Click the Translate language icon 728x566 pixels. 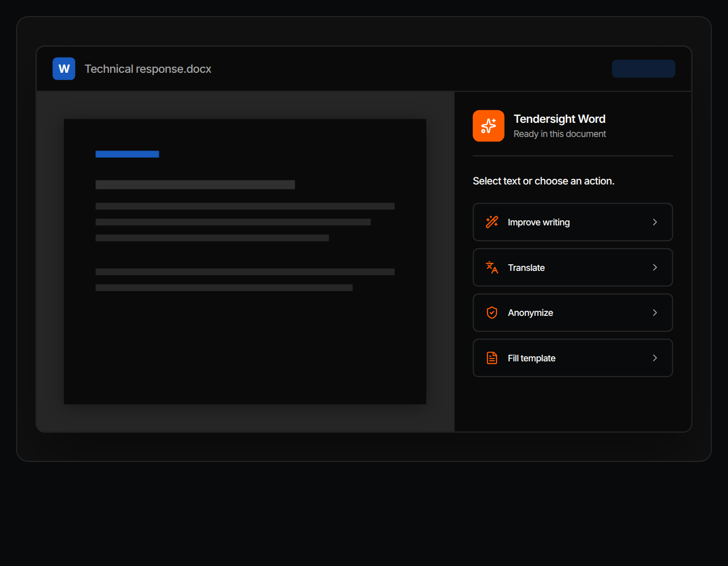click(x=492, y=267)
